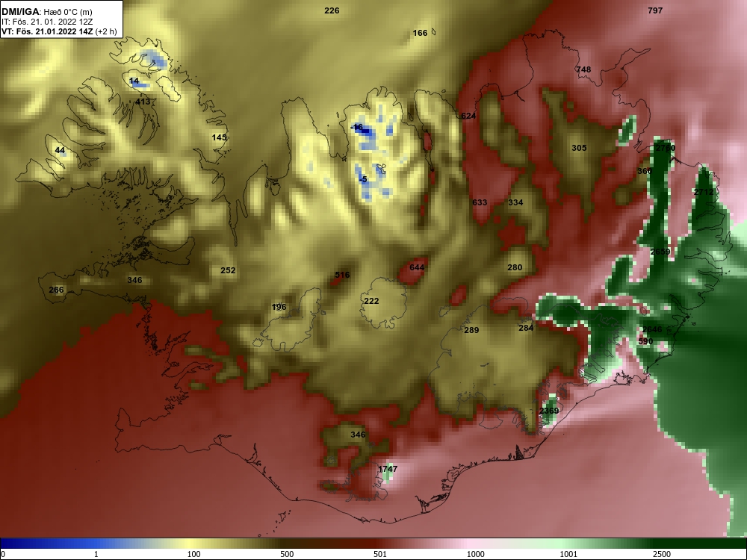747x560 pixels.
Task: Click the 222 value on the map
Action: [x=371, y=301]
